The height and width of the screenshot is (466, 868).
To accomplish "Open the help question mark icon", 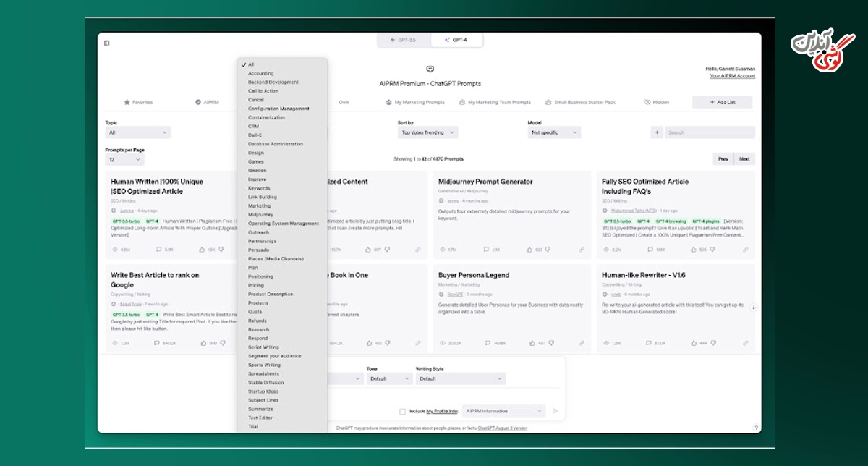I will pos(756,428).
